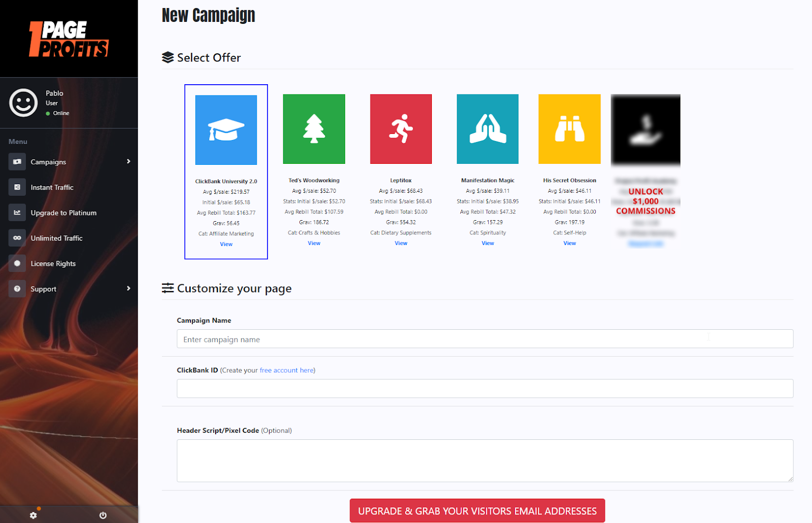Click View link under Manifestation Magic
The width and height of the screenshot is (812, 523).
(x=488, y=243)
